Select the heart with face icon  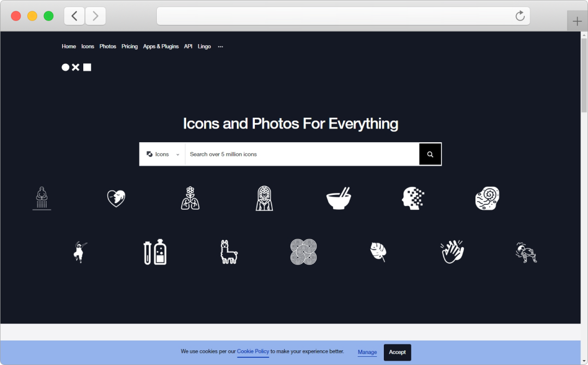116,198
